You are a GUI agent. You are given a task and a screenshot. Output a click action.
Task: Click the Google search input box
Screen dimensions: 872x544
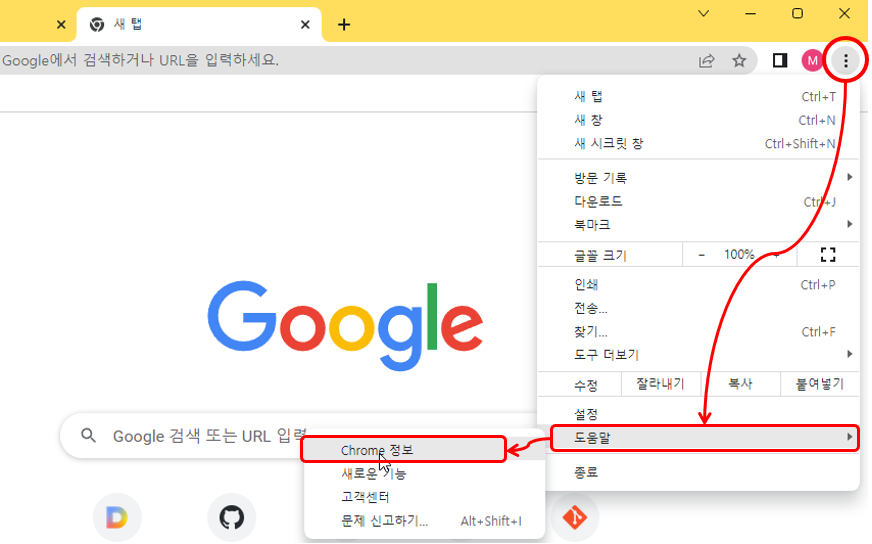click(x=300, y=436)
